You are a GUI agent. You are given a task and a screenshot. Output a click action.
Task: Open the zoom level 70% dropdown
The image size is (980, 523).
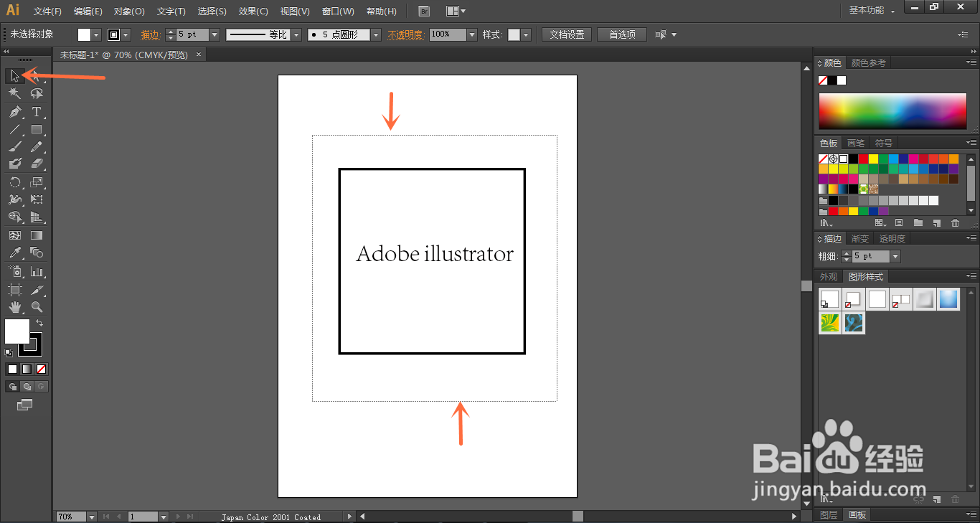92,517
